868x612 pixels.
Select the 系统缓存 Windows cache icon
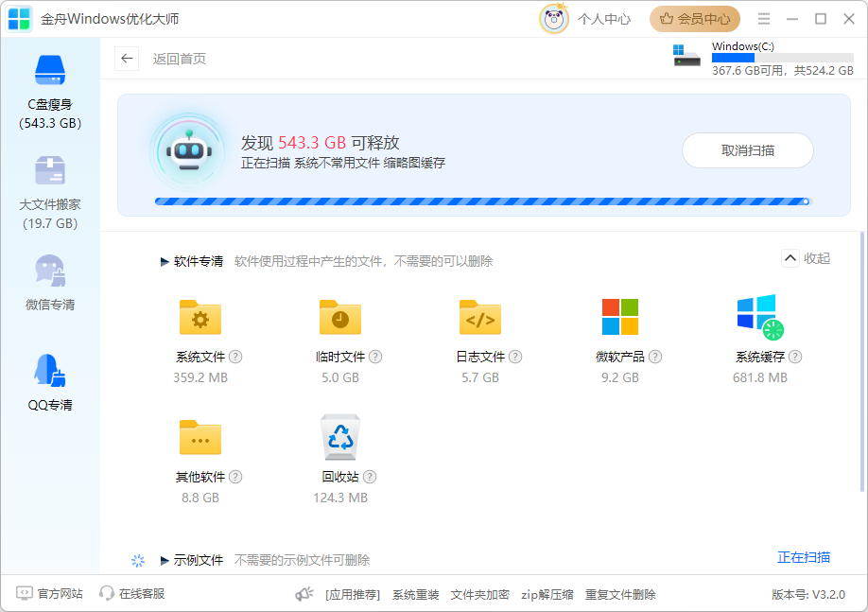[x=760, y=317]
